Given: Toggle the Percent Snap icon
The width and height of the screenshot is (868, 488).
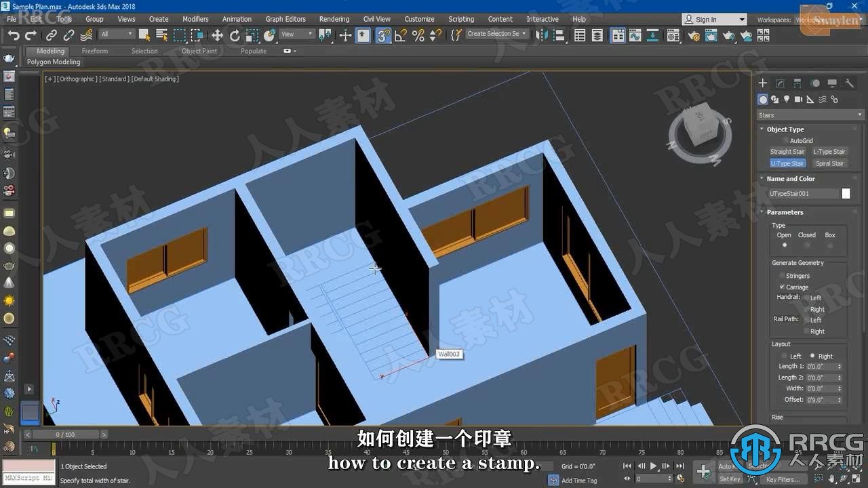Looking at the screenshot, I should point(418,35).
